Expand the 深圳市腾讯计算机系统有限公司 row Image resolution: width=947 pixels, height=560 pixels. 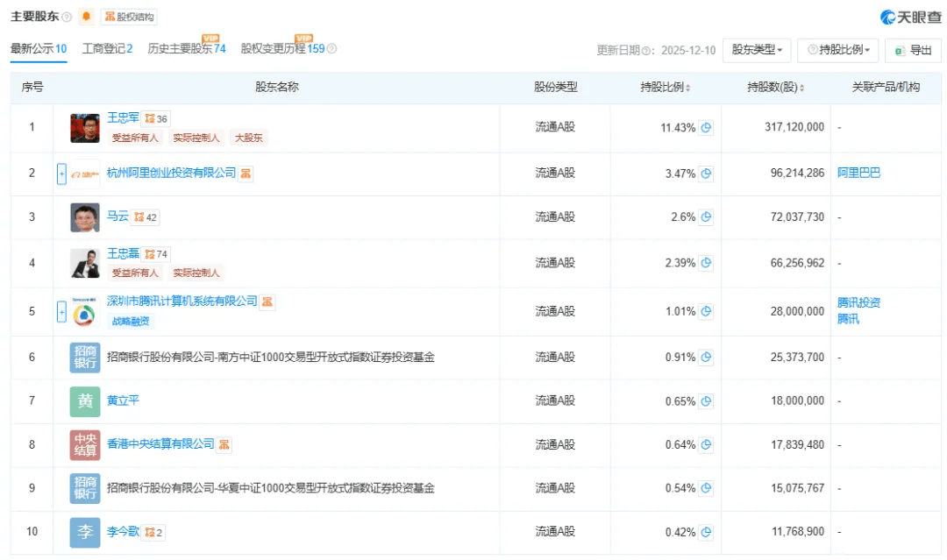61,311
